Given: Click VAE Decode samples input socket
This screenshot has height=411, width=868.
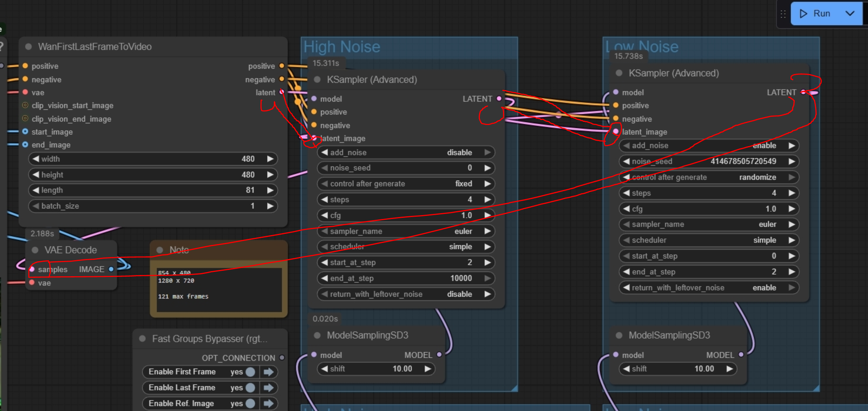Looking at the screenshot, I should (32, 269).
